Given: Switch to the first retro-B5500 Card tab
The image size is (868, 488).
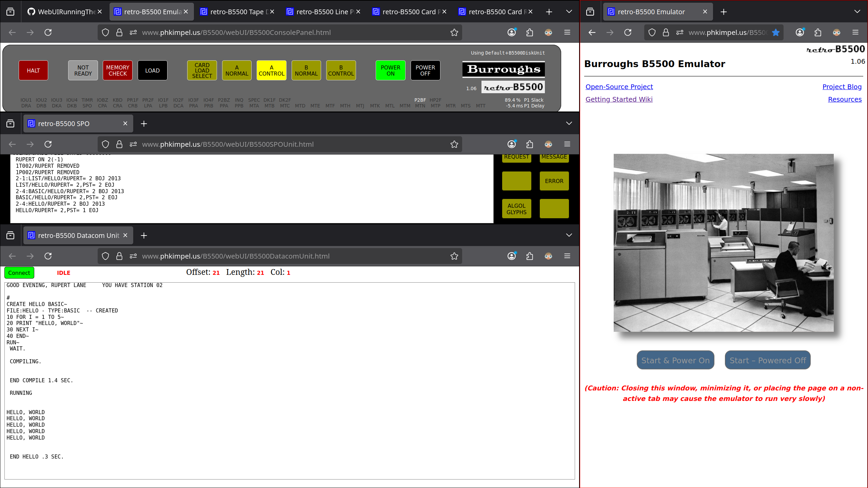Looking at the screenshot, I should tap(410, 12).
